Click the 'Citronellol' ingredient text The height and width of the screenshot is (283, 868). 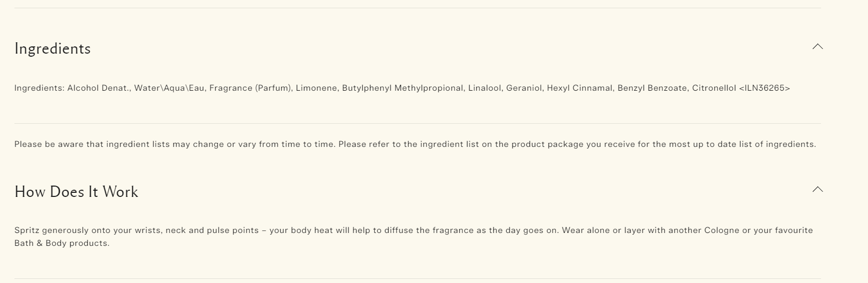pos(714,88)
